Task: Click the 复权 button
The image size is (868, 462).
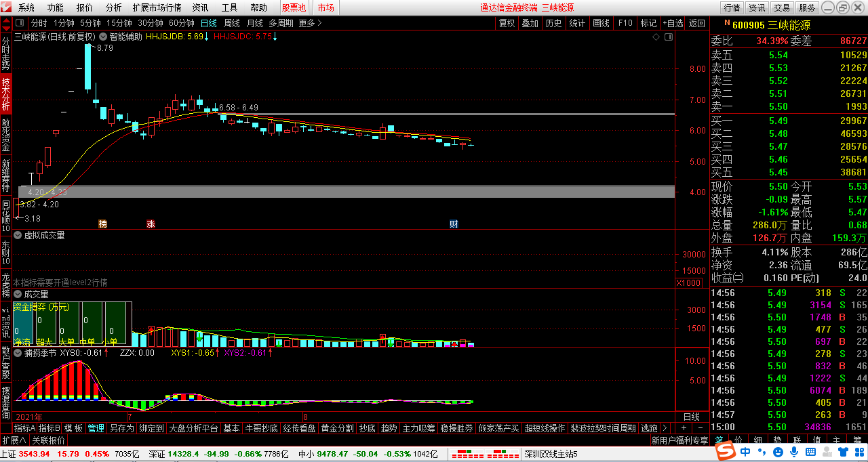Action: coord(507,23)
